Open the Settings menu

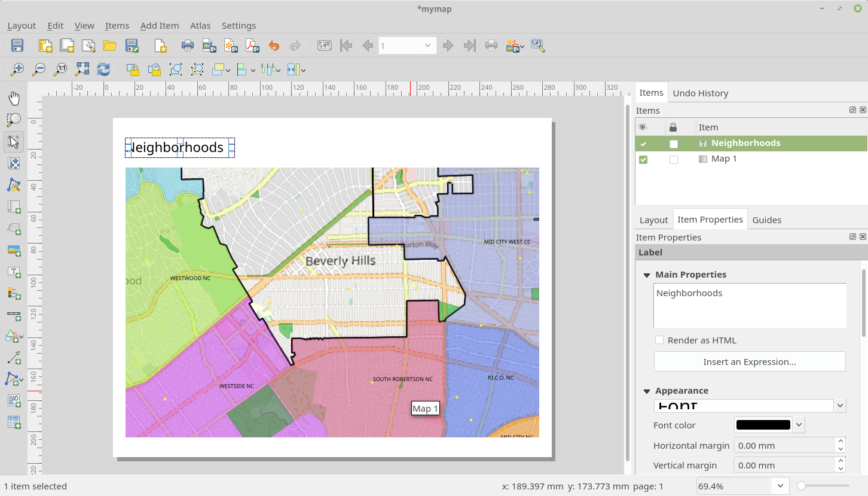pyautogui.click(x=239, y=25)
